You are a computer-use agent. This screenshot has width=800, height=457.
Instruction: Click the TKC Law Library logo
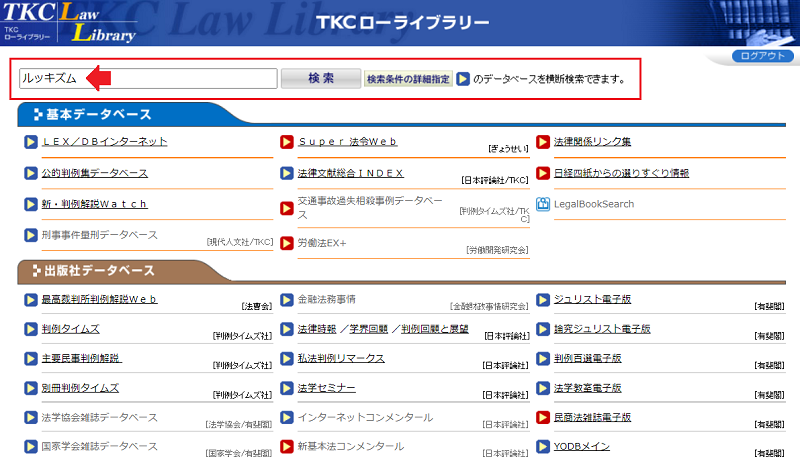point(69,23)
